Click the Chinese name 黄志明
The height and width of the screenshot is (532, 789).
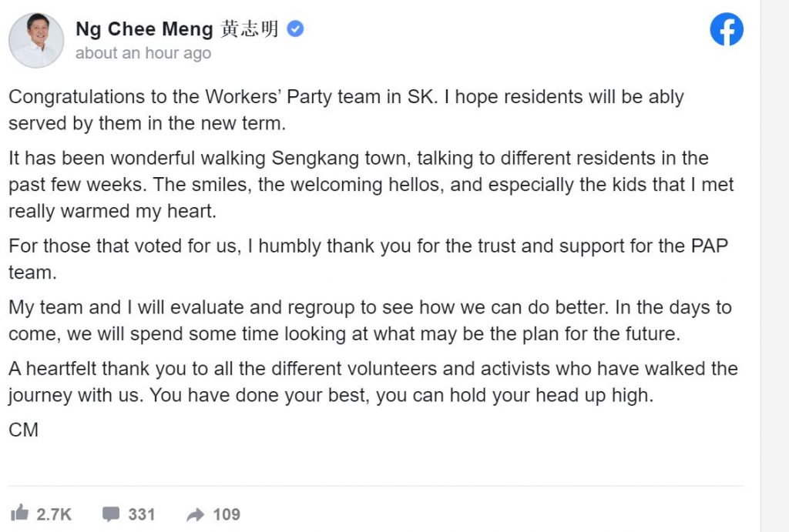point(249,28)
